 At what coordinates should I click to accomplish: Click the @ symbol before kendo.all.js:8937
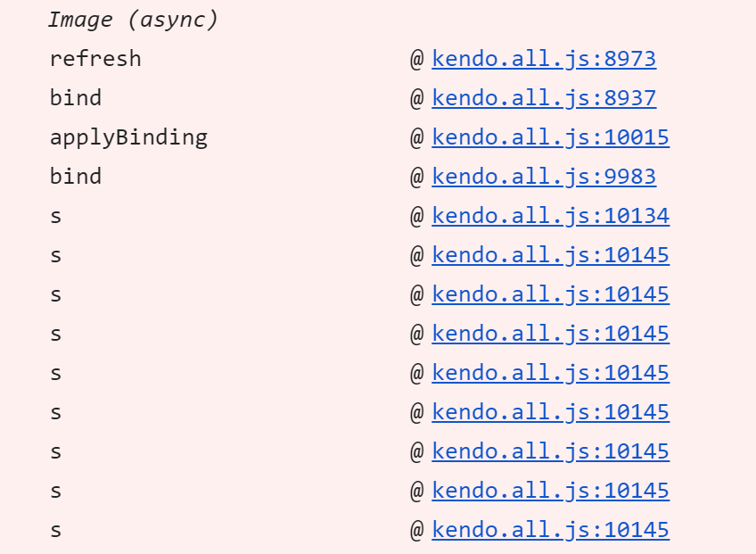click(x=416, y=99)
